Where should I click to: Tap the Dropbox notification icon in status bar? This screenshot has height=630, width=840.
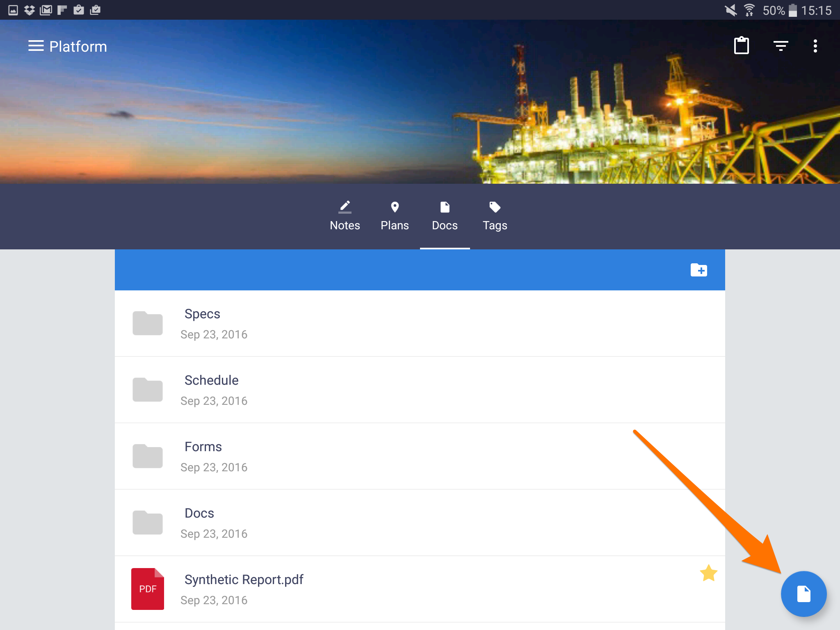(29, 10)
